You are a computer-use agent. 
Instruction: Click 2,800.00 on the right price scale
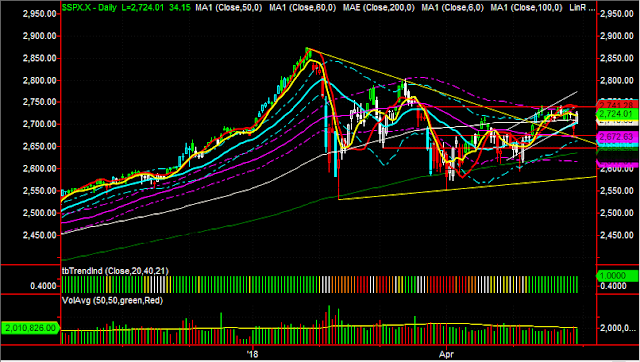click(617, 80)
